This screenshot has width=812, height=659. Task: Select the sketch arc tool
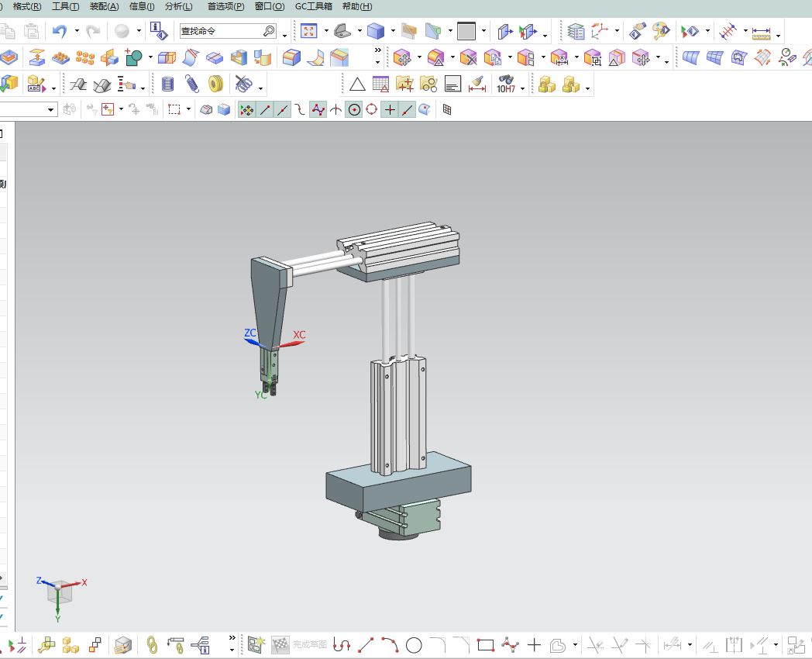click(390, 645)
